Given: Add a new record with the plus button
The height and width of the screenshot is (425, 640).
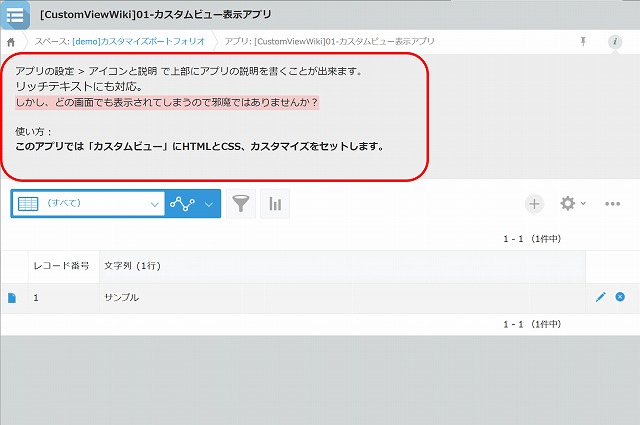Looking at the screenshot, I should (x=534, y=204).
